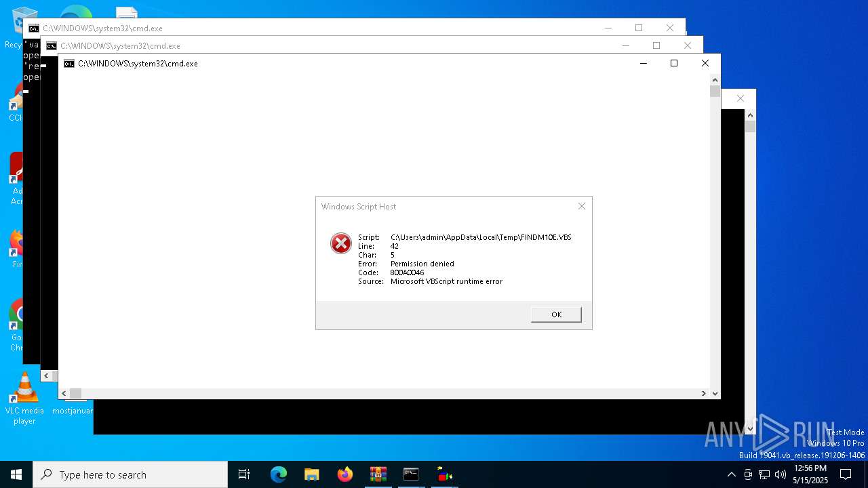This screenshot has width=868, height=488.
Task: Close the rearmost cmd.exe window
Action: (x=669, y=28)
